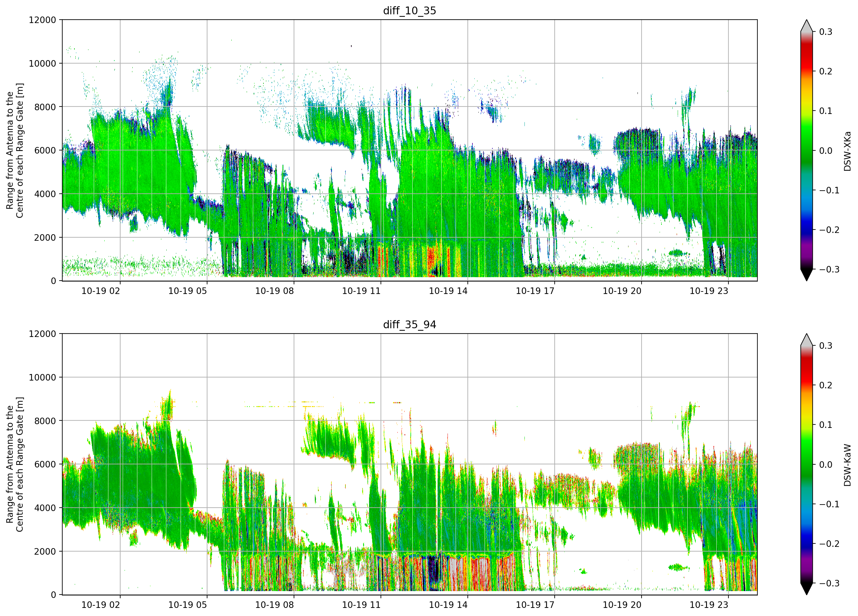Click the 0.1 tick on DSW-KaW colorbar
This screenshot has width=858, height=616.
click(826, 425)
